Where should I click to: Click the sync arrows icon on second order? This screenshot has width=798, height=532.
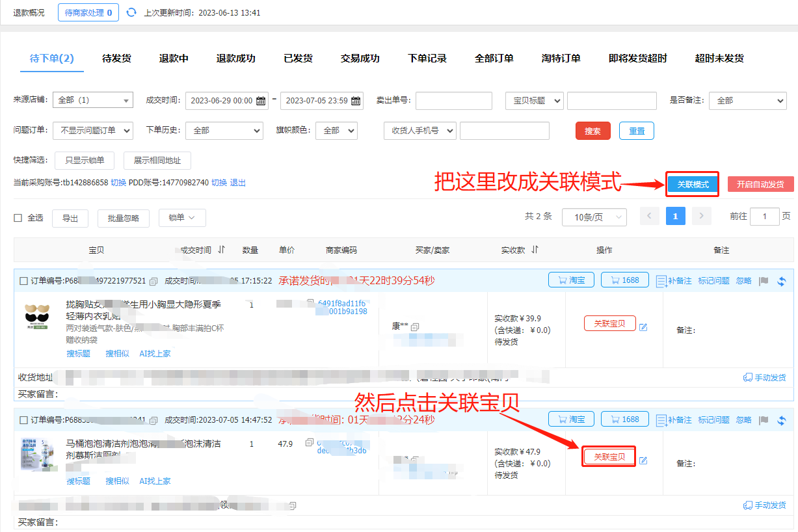click(x=781, y=420)
